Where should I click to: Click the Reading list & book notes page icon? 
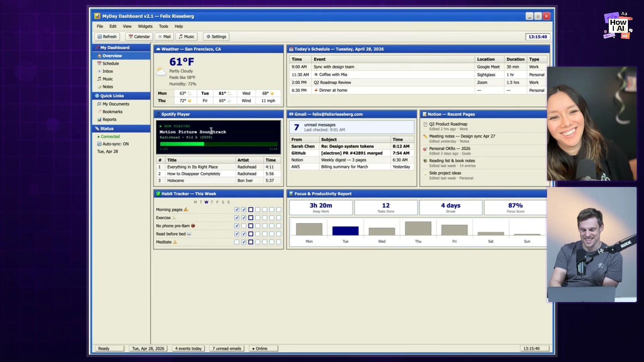click(425, 161)
